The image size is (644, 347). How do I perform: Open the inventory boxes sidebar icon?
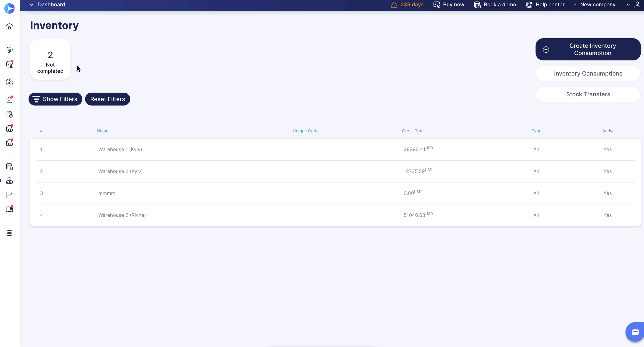(10, 181)
